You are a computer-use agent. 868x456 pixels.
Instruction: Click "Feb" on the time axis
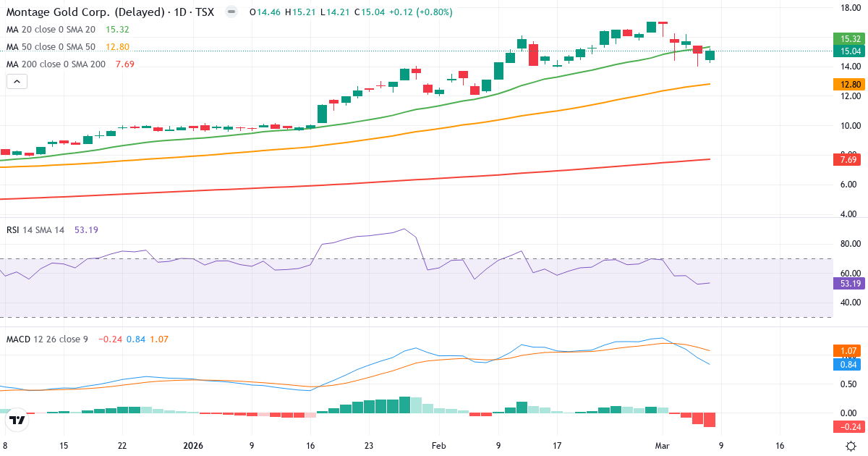tap(438, 447)
